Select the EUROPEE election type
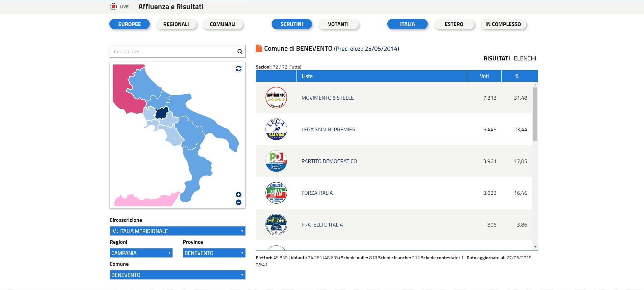This screenshot has height=290, width=644. (130, 24)
